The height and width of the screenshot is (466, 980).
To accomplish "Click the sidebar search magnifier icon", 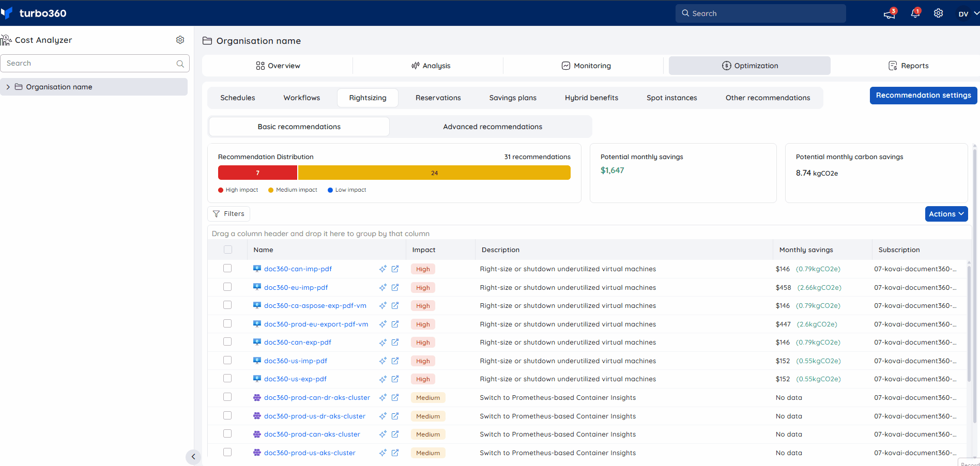I will [x=180, y=64].
